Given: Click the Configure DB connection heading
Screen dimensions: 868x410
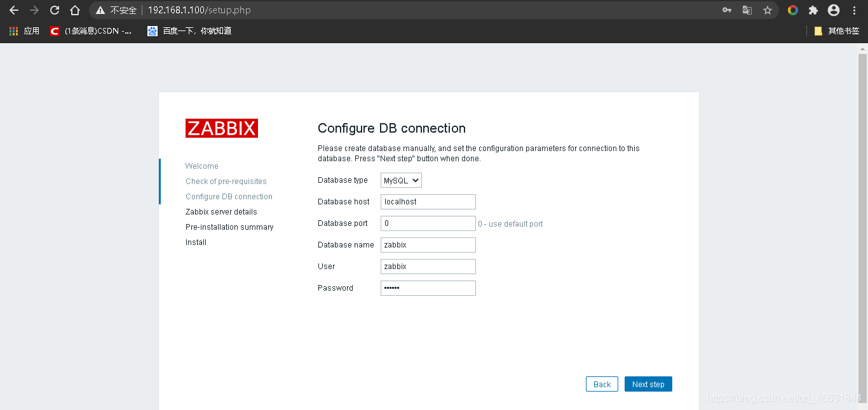Looking at the screenshot, I should point(391,128).
